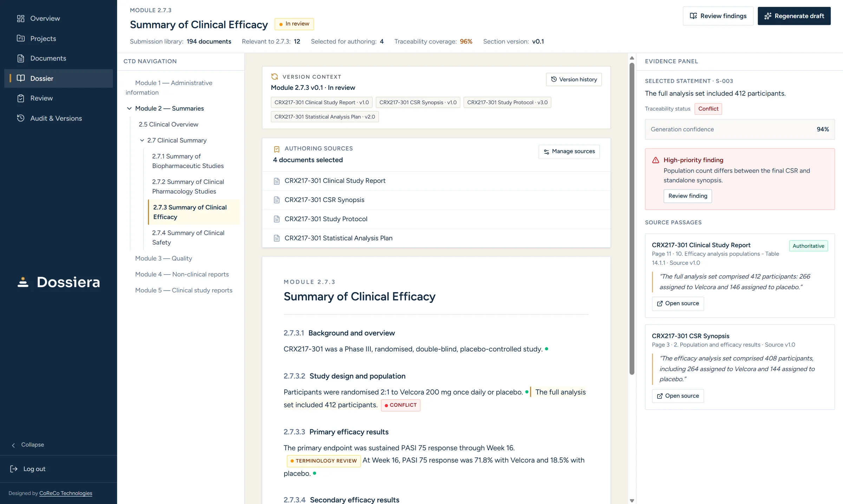
Task: Click the Authoritative badge
Action: pyautogui.click(x=808, y=246)
